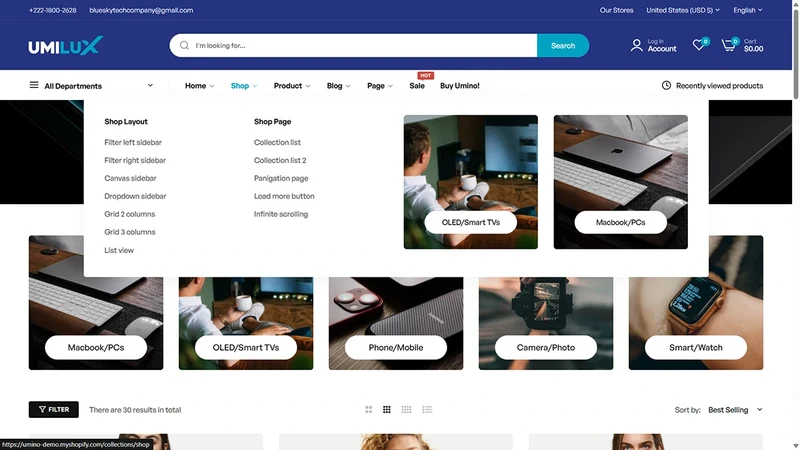Open Infinite scrolling page
This screenshot has width=800, height=450.
281,214
